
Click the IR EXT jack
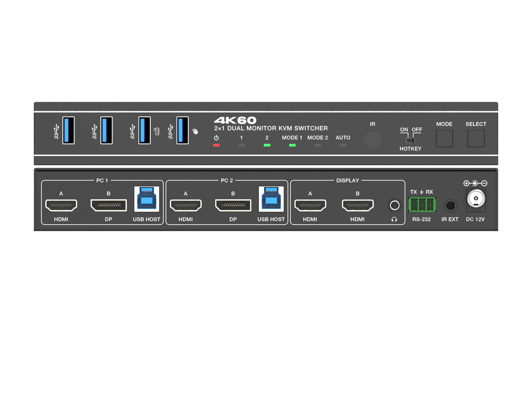(x=450, y=205)
